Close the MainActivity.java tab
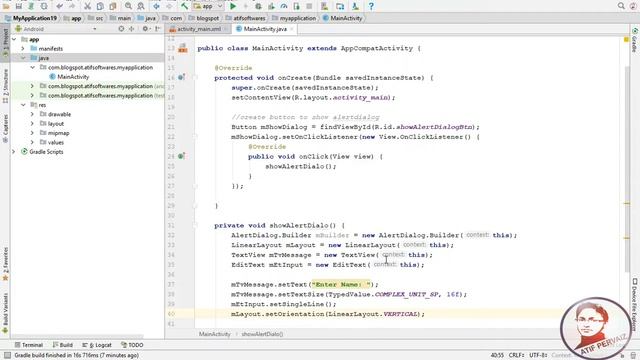Screen dimensions: 640x360 pyautogui.click(x=291, y=29)
